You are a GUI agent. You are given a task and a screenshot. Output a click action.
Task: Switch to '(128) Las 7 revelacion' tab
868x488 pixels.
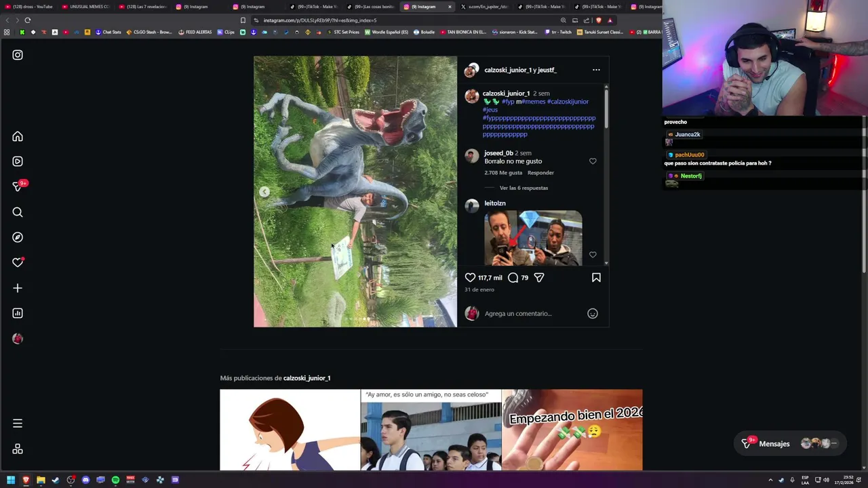click(x=143, y=7)
